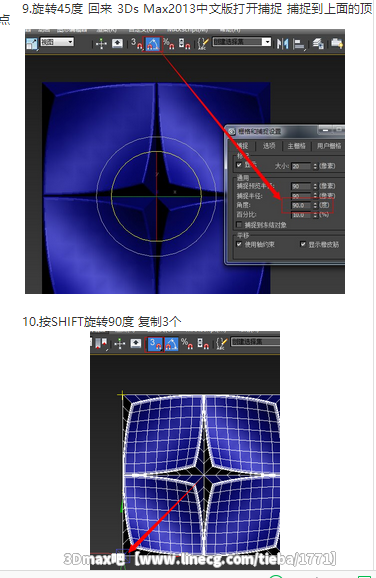Open the named selection sets dropdown in the upper toolbar
The height and width of the screenshot is (578, 376).
[x=241, y=42]
